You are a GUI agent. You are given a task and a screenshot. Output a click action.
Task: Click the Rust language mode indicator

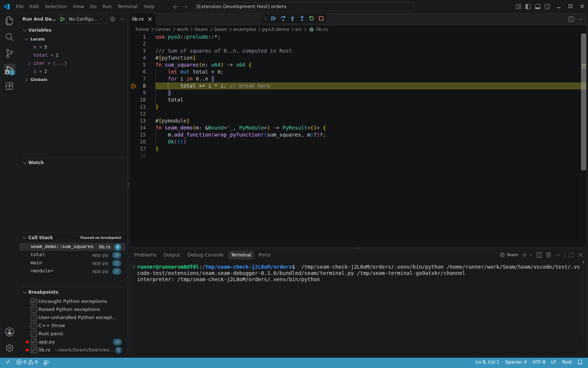(567, 362)
